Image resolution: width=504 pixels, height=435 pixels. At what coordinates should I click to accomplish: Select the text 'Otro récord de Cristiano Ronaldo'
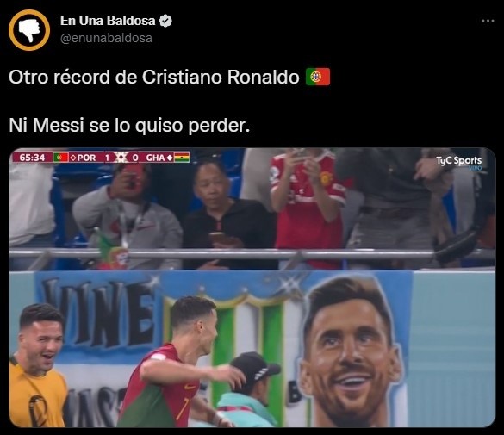[x=154, y=78]
